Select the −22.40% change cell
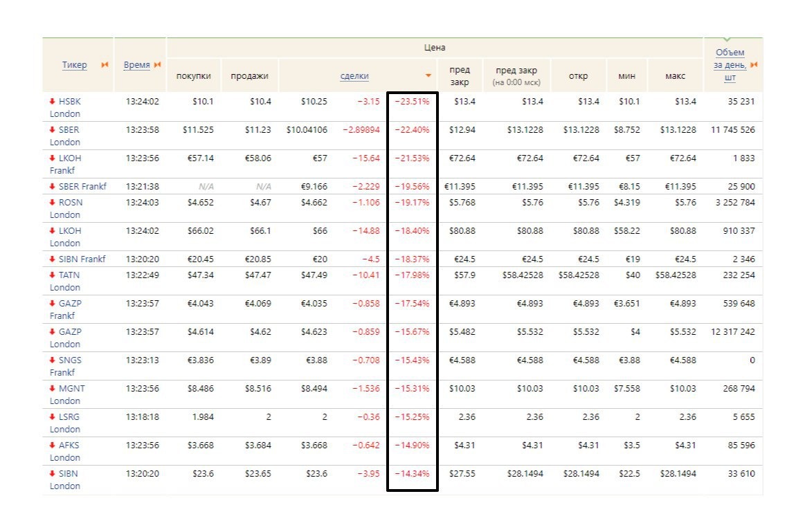Screen dimensions: 805x532 pos(413,130)
